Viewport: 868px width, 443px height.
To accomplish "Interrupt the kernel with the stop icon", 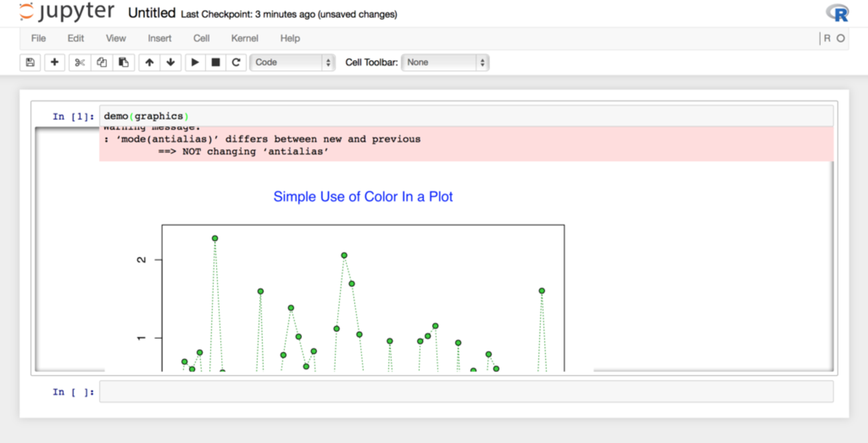I will pos(216,62).
